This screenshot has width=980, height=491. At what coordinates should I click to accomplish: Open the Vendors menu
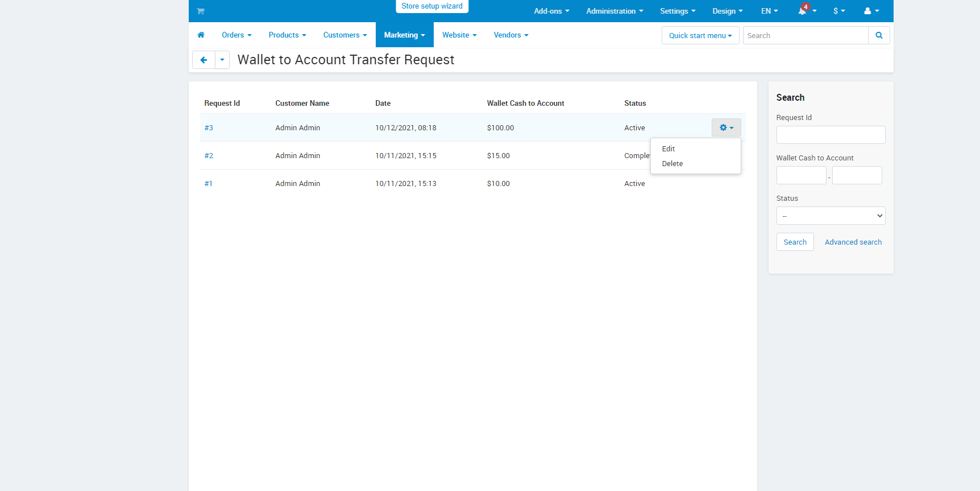point(511,35)
